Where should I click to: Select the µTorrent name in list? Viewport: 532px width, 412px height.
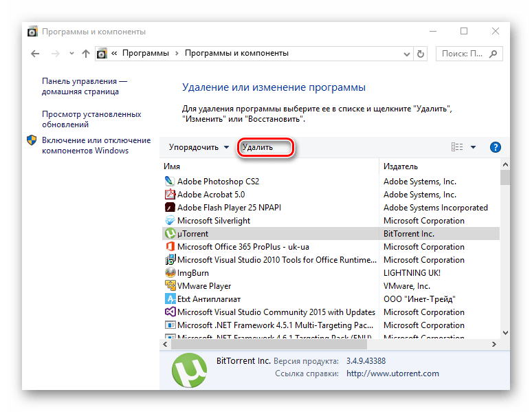(x=192, y=234)
